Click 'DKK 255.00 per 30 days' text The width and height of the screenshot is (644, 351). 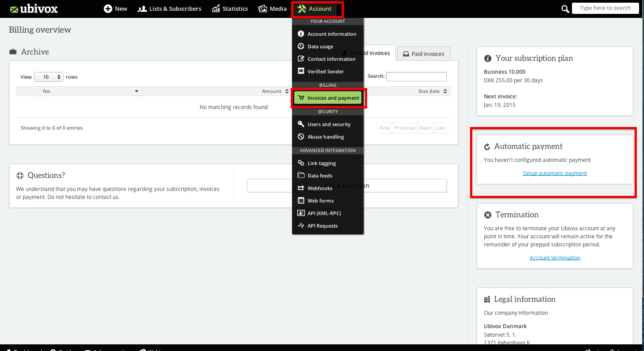[x=513, y=80]
